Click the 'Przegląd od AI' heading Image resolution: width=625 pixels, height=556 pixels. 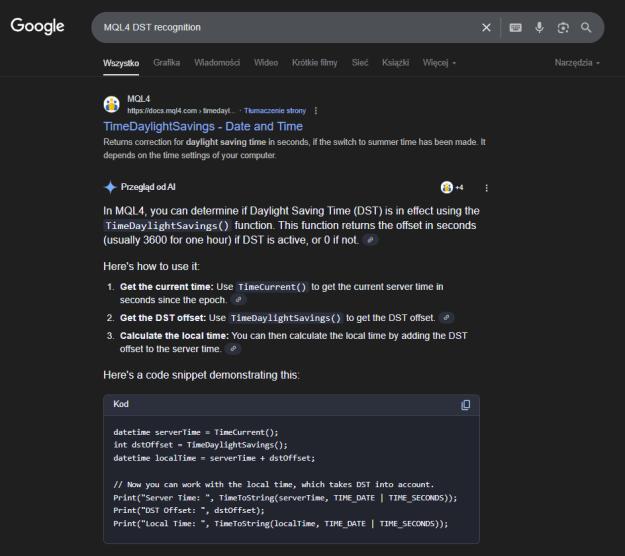pyautogui.click(x=148, y=187)
